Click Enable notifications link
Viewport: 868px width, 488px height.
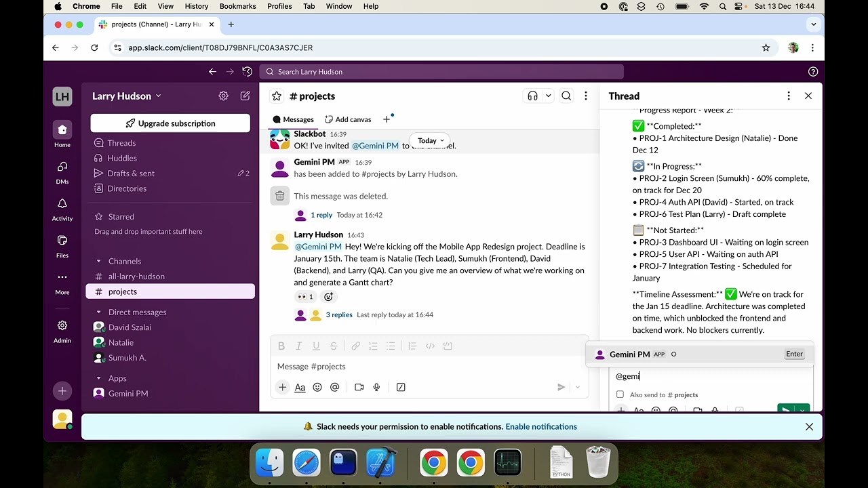pos(541,427)
